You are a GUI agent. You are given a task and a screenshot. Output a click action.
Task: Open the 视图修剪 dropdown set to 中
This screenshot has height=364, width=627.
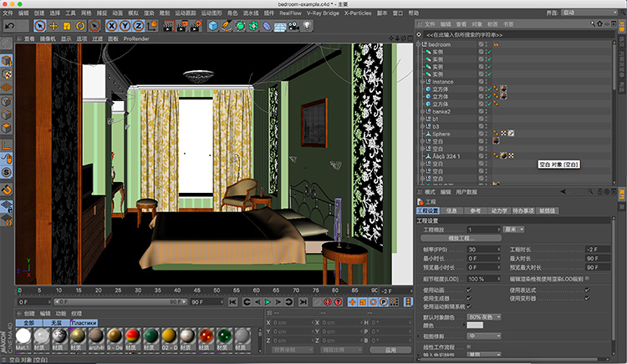tap(484, 336)
